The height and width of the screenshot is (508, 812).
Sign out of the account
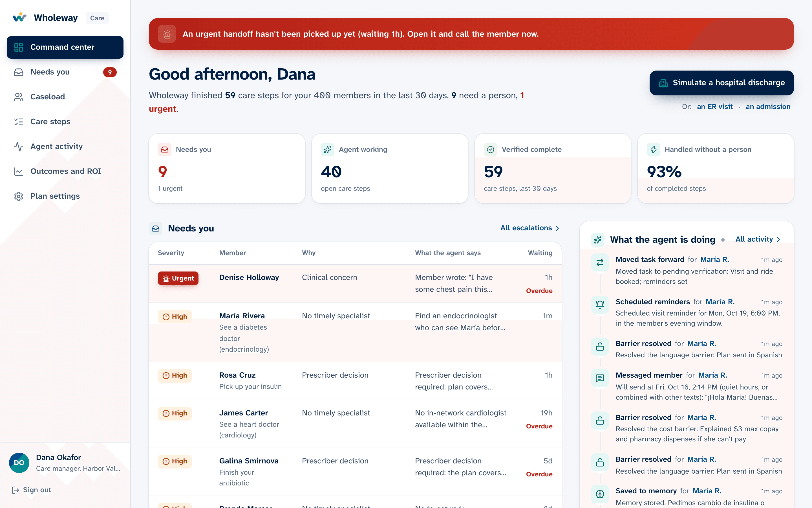[31, 490]
